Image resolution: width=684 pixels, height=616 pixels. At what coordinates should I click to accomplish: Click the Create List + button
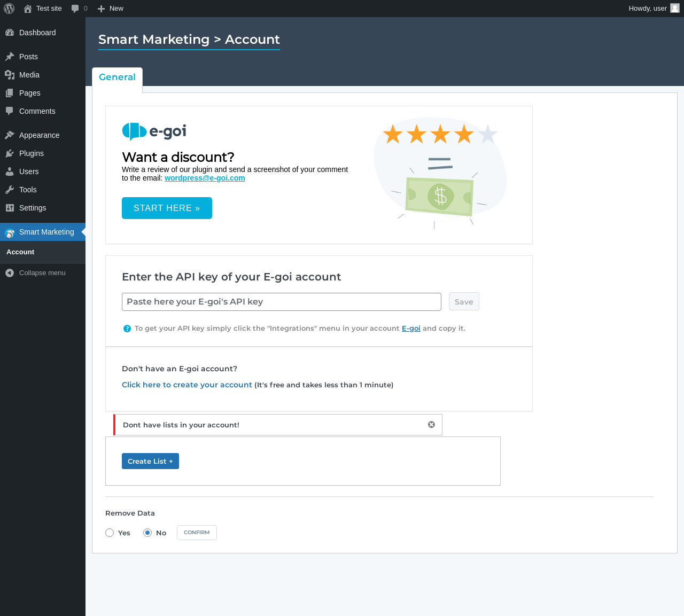pos(150,461)
